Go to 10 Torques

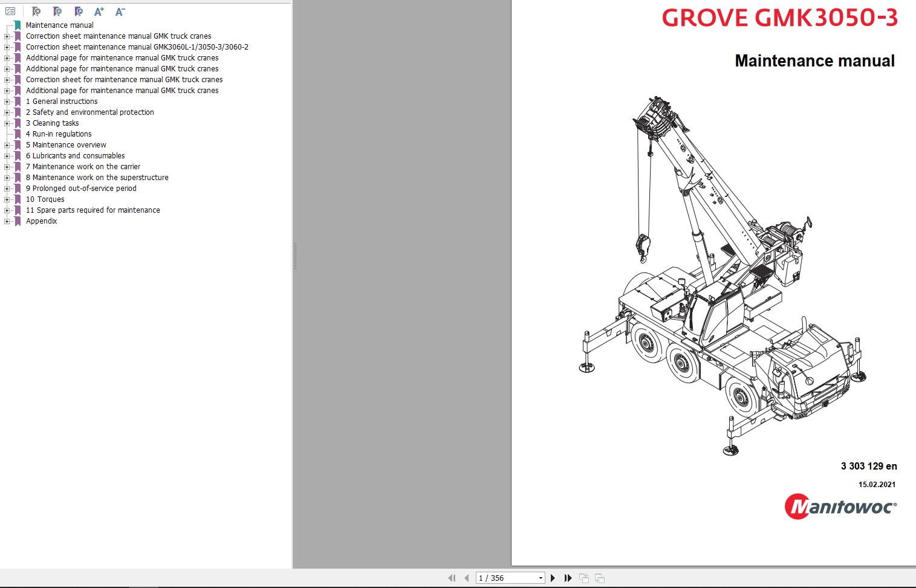coord(45,199)
